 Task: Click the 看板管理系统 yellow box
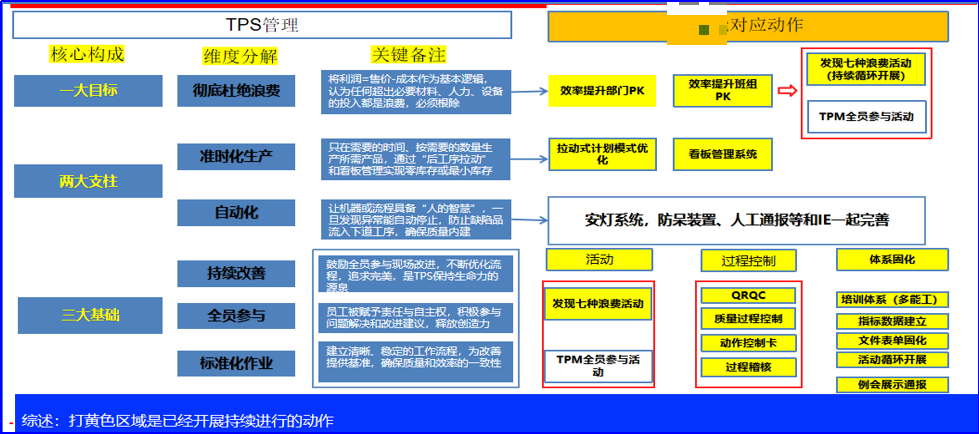point(723,154)
